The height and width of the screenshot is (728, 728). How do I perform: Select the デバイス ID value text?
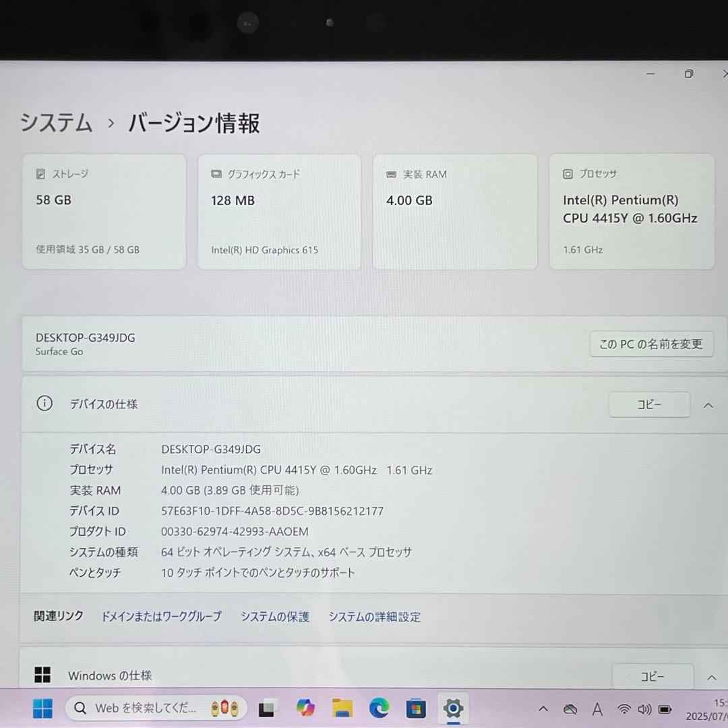point(272,511)
